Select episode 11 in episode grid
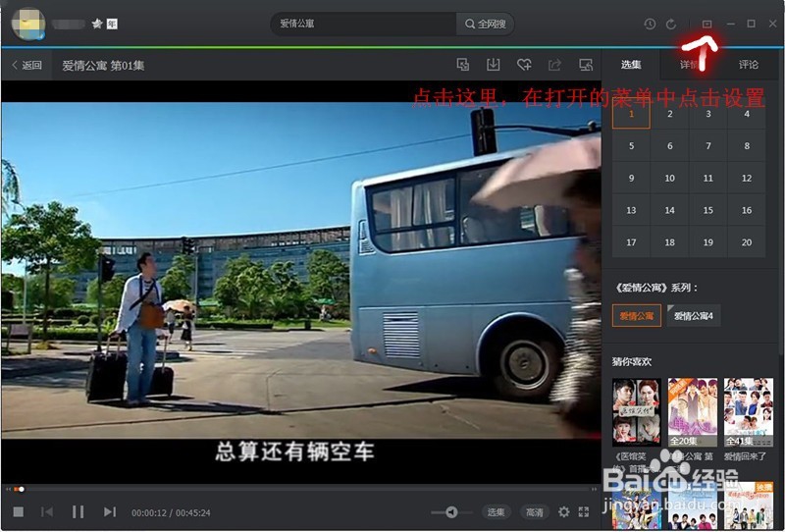 pyautogui.click(x=707, y=178)
